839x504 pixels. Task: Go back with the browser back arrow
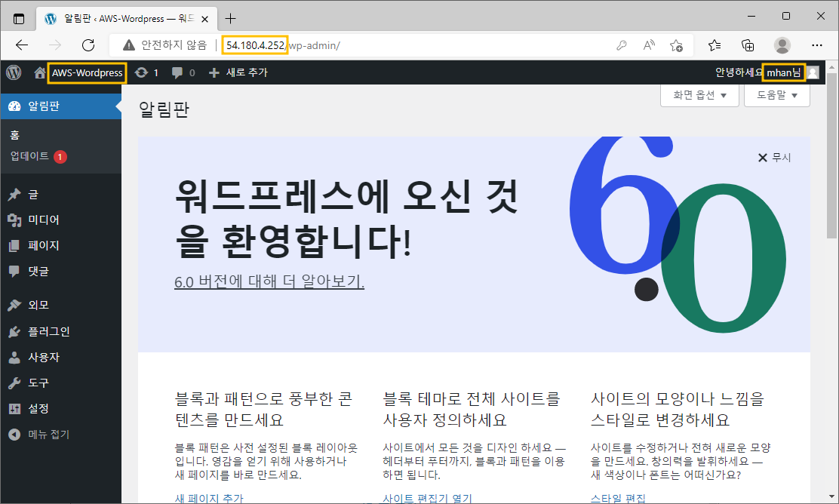[22, 45]
